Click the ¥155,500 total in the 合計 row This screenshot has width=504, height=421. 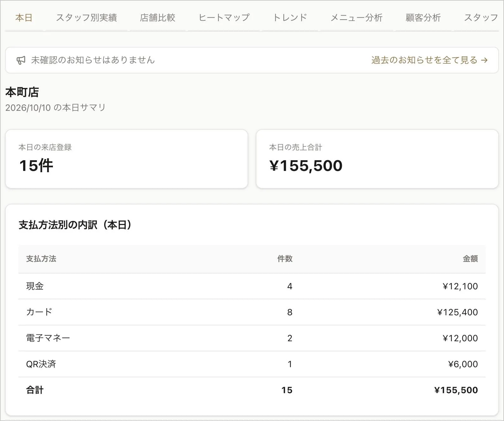coord(456,390)
